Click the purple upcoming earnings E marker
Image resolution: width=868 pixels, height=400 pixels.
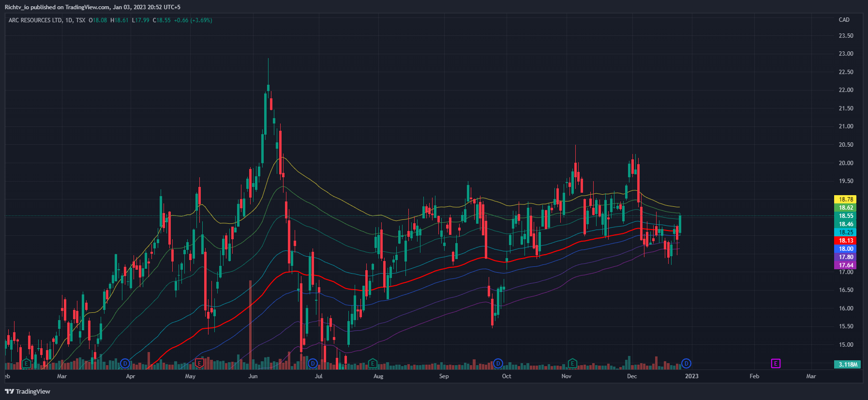click(776, 363)
